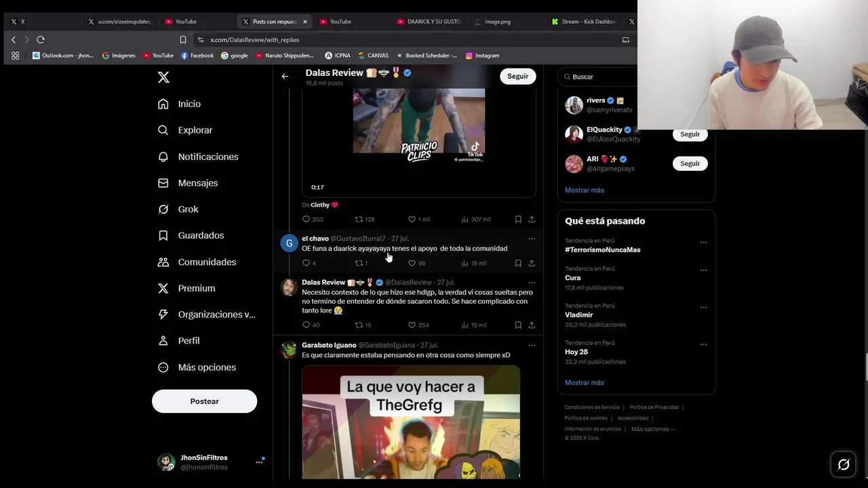
Task: Click Mostrar más under trends
Action: [585, 382]
